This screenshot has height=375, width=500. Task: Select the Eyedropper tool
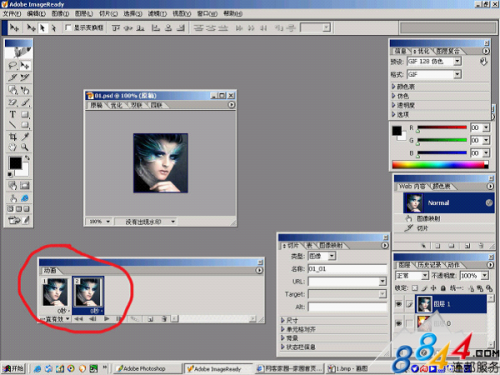[x=25, y=137]
